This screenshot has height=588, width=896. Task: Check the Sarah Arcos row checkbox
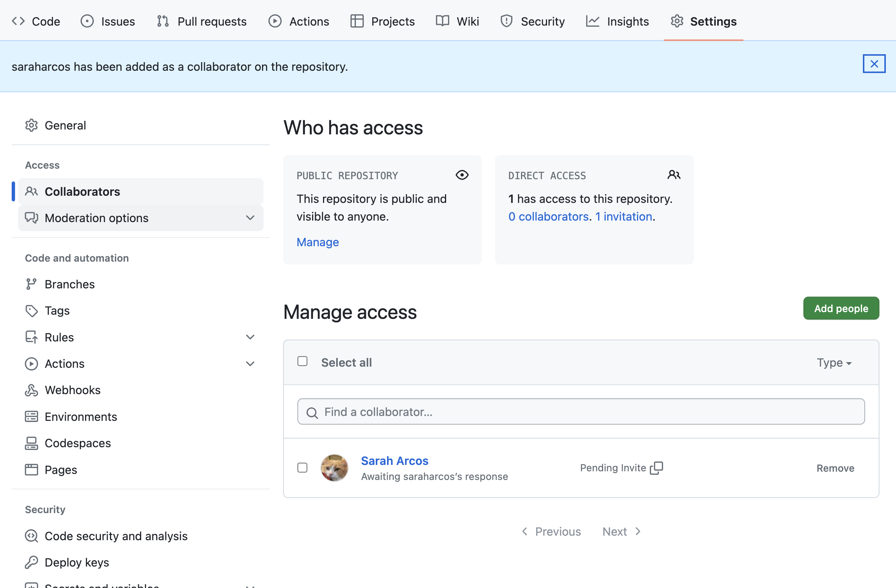pyautogui.click(x=302, y=468)
